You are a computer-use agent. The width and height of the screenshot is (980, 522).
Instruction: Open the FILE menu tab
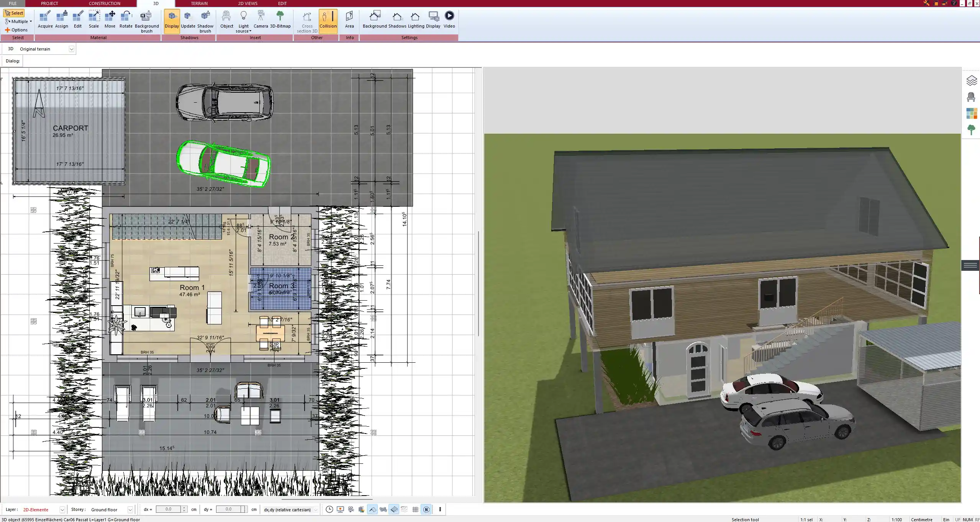click(x=13, y=3)
